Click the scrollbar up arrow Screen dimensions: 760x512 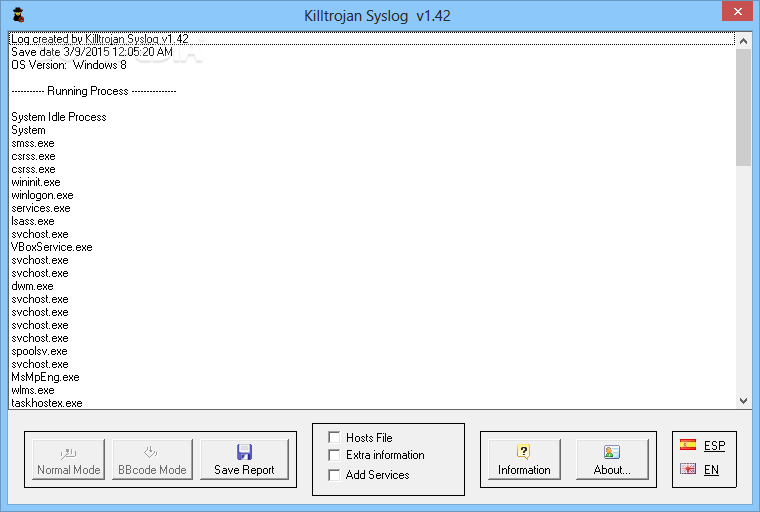click(743, 41)
